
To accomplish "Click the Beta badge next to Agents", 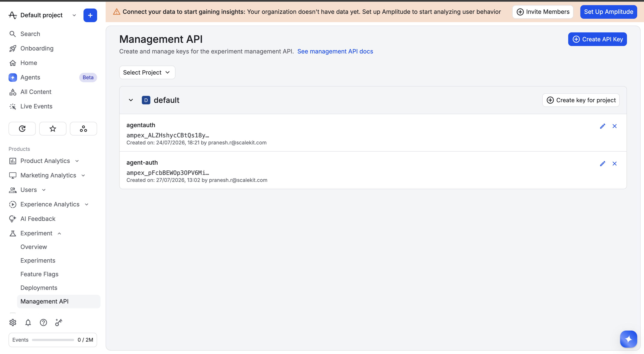I will [x=88, y=77].
